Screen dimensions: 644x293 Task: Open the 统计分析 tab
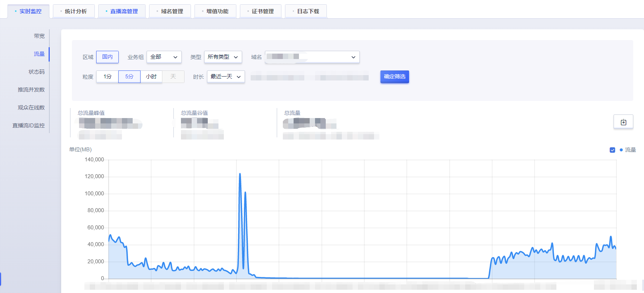tap(74, 11)
